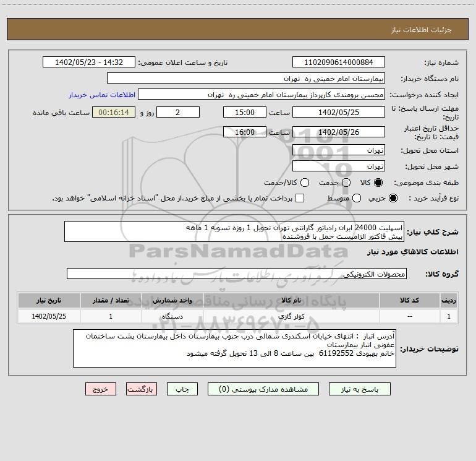
Task: Click the کد کالا column header
Action: [409, 300]
